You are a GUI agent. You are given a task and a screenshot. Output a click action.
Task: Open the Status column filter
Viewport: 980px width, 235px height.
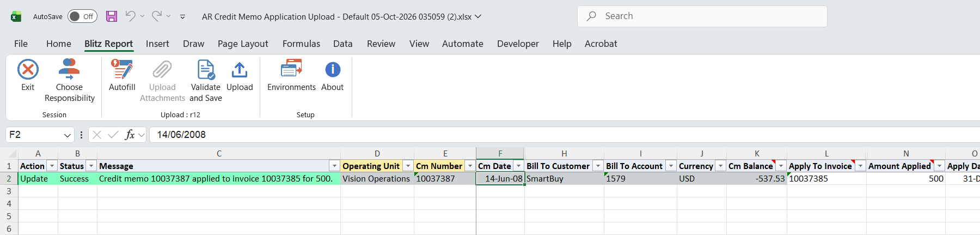[91, 166]
